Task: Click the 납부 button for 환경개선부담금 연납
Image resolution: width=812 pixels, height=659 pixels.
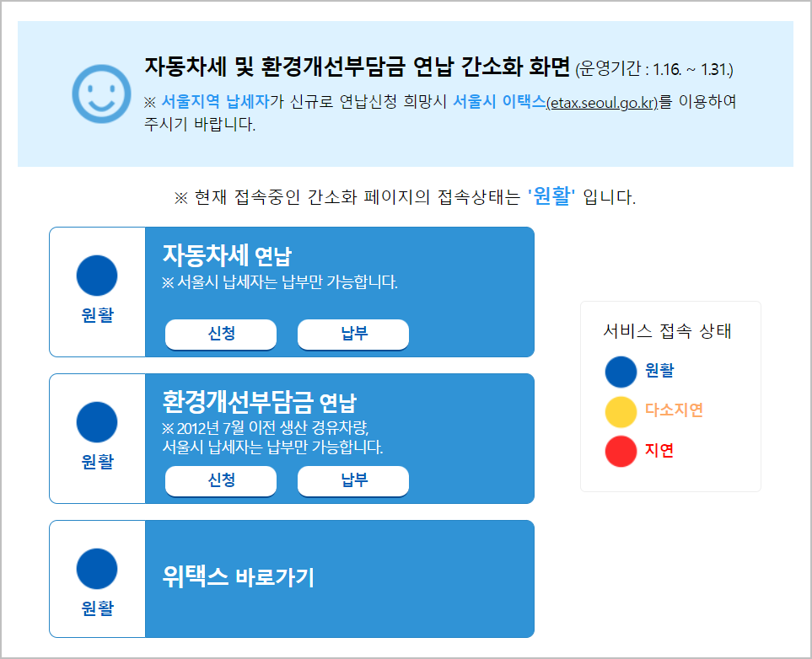Action: (x=352, y=481)
